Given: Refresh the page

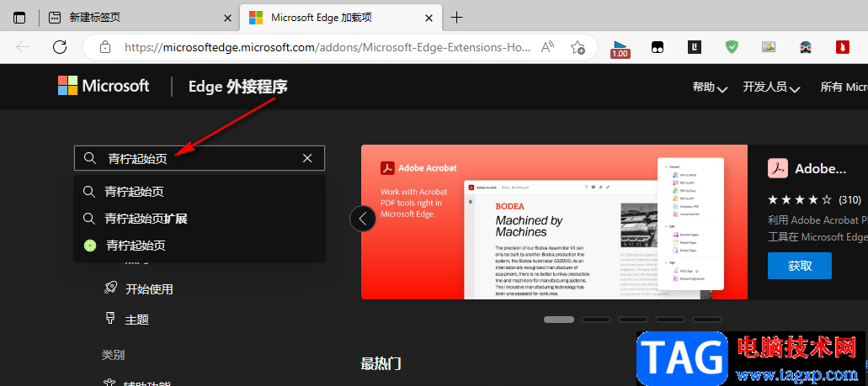Looking at the screenshot, I should coord(60,47).
